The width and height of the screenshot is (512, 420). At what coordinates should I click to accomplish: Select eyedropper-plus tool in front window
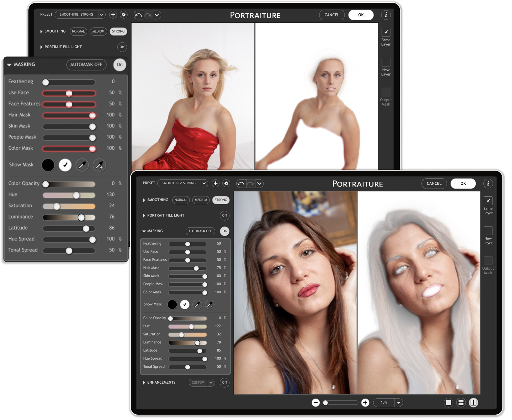pos(210,304)
